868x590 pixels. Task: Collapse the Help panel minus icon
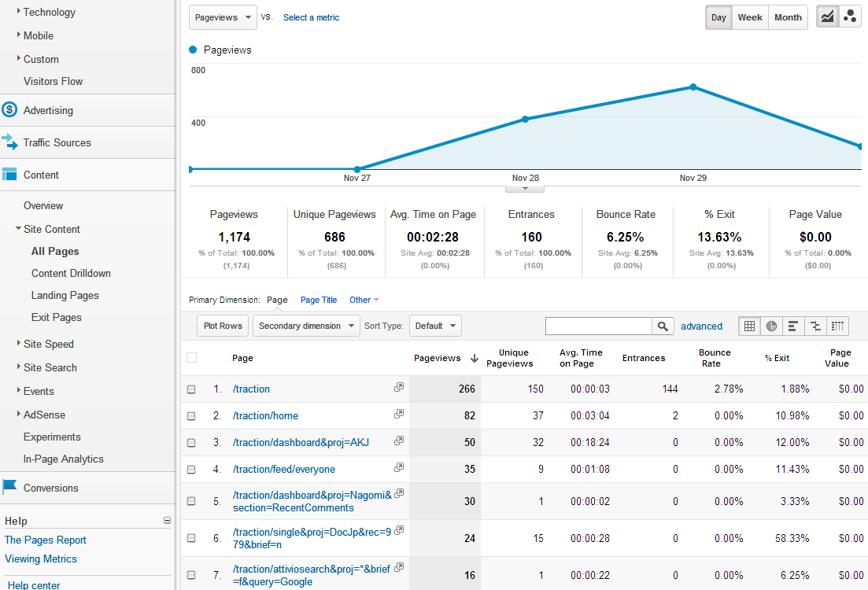[x=167, y=520]
